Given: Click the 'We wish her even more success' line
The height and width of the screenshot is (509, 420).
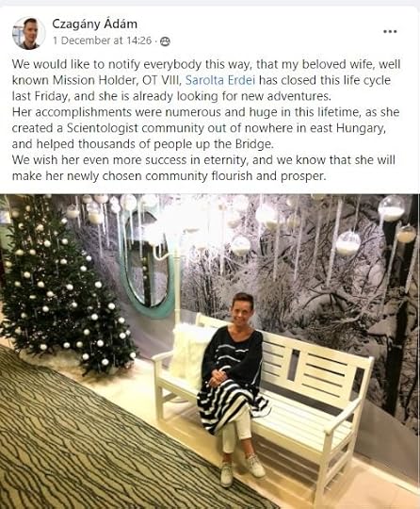Looking at the screenshot, I should click(203, 168).
